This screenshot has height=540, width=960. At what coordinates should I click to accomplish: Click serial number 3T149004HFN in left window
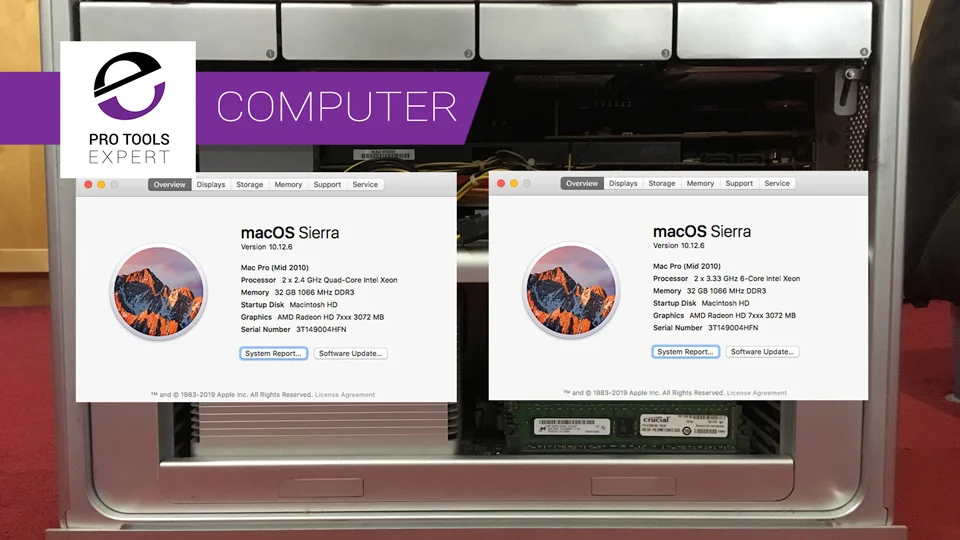(x=321, y=329)
